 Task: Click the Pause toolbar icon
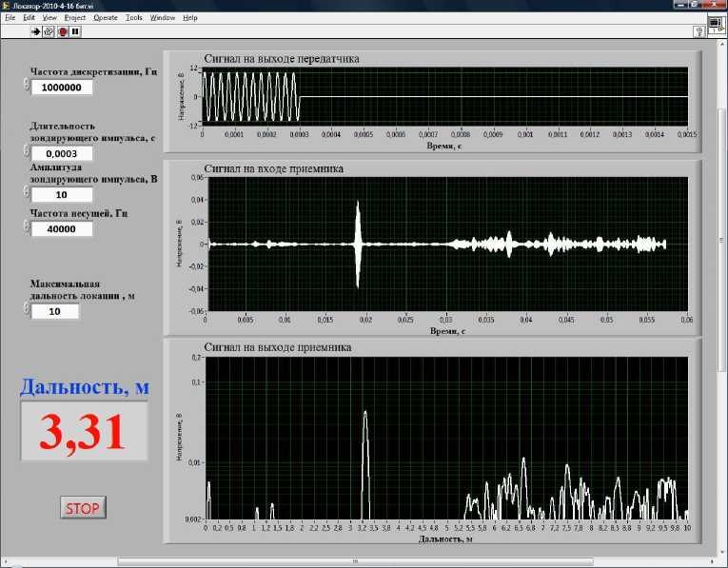(x=75, y=30)
